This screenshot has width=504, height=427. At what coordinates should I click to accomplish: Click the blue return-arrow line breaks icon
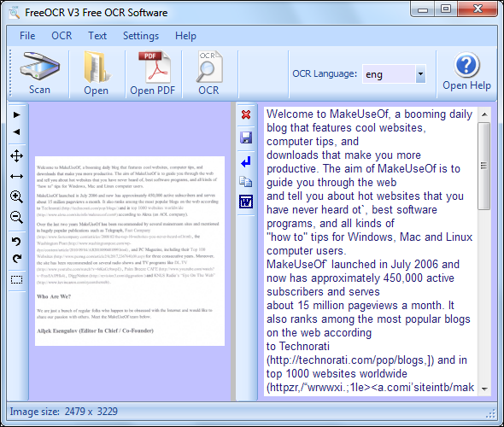point(246,162)
